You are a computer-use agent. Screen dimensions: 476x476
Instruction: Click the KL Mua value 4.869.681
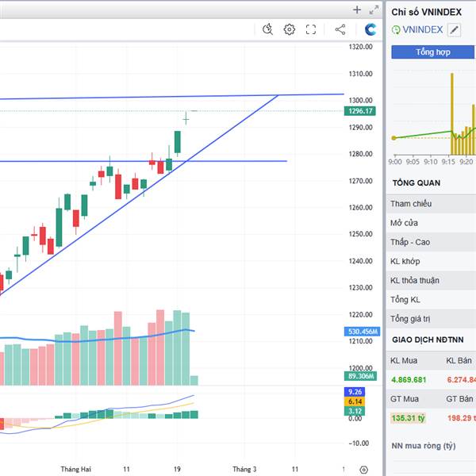point(409,380)
